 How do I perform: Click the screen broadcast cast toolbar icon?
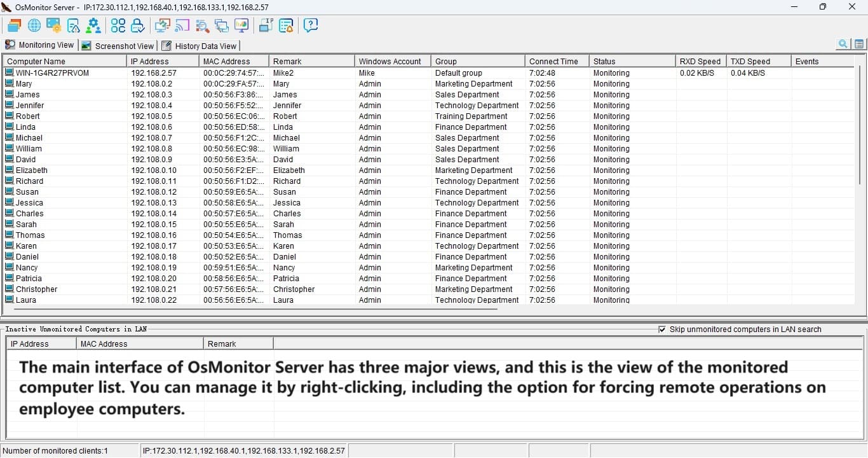(x=182, y=25)
